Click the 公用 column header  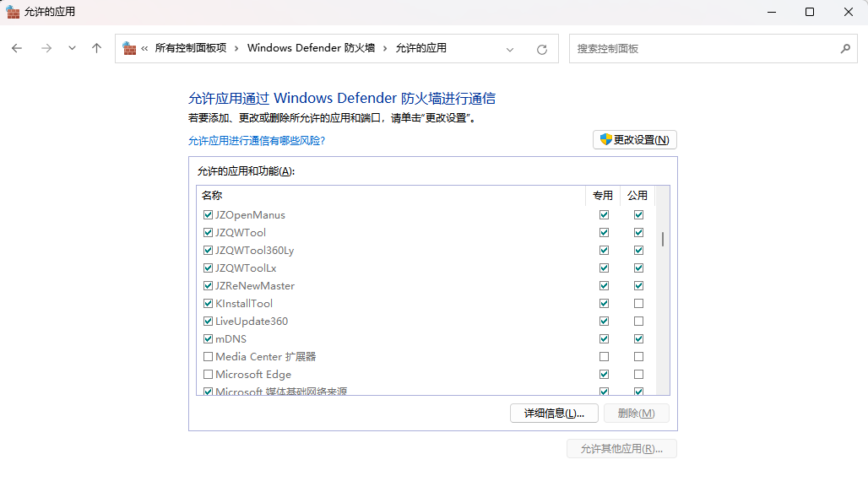coord(637,195)
